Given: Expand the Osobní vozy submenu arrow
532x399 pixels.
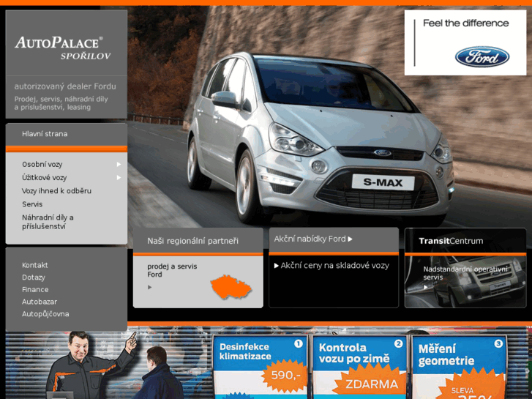Looking at the screenshot, I should point(119,164).
